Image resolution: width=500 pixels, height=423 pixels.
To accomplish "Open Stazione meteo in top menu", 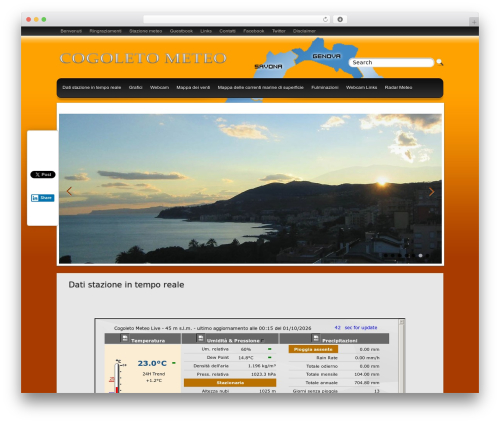I will 146,31.
